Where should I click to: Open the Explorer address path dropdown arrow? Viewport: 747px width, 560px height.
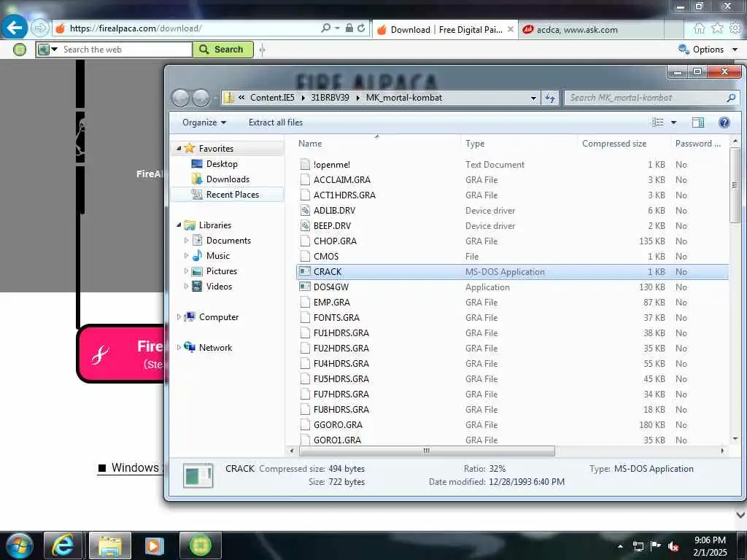(533, 98)
